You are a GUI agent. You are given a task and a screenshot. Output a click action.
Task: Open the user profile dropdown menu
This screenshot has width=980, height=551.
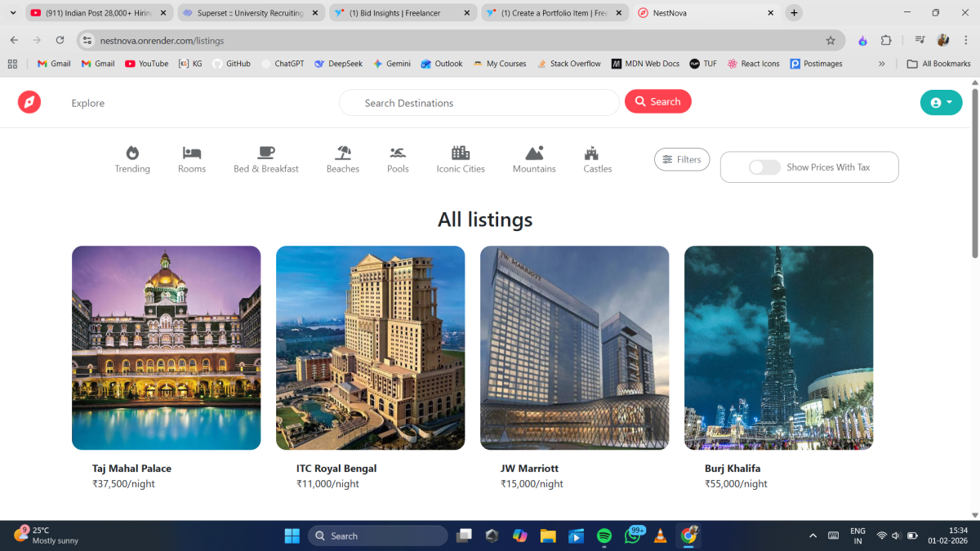[x=941, y=102]
